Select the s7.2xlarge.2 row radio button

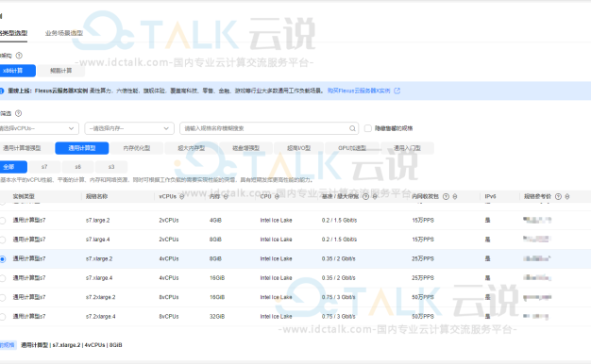[x=3, y=297]
